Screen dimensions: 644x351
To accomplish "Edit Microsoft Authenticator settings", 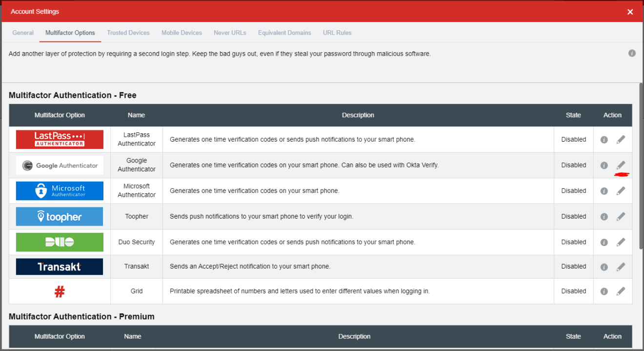I will click(x=621, y=191).
